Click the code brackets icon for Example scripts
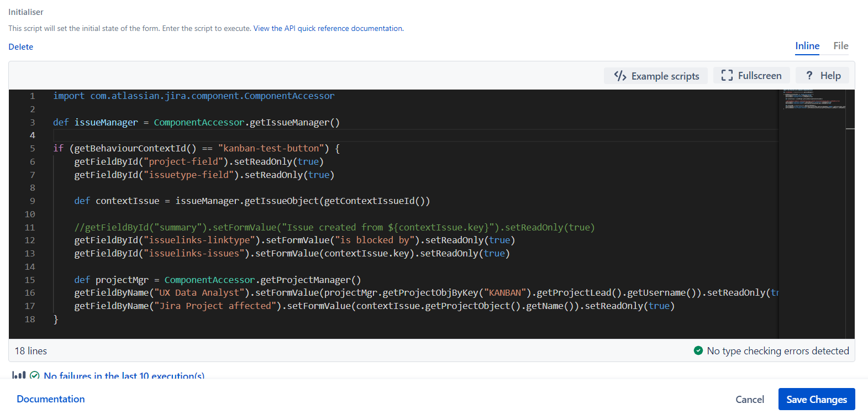The height and width of the screenshot is (414, 868). point(620,76)
